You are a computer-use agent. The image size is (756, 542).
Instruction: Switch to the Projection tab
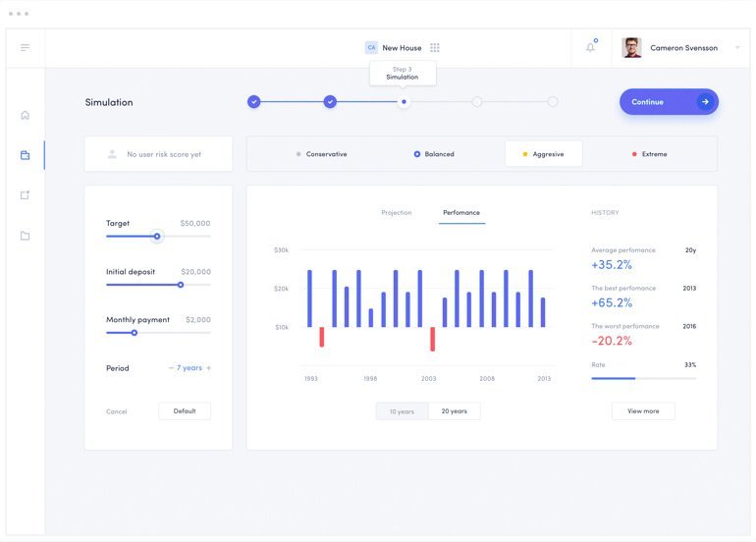(x=397, y=213)
